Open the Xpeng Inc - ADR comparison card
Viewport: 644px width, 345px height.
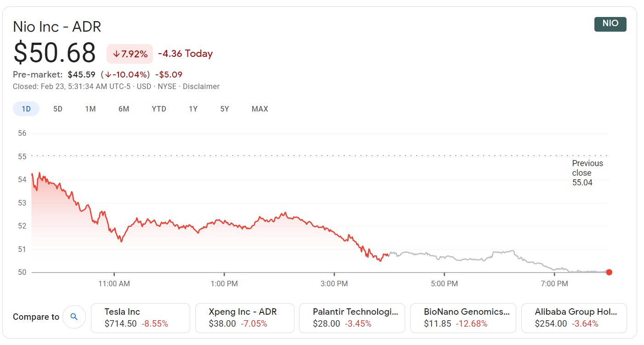pyautogui.click(x=245, y=317)
